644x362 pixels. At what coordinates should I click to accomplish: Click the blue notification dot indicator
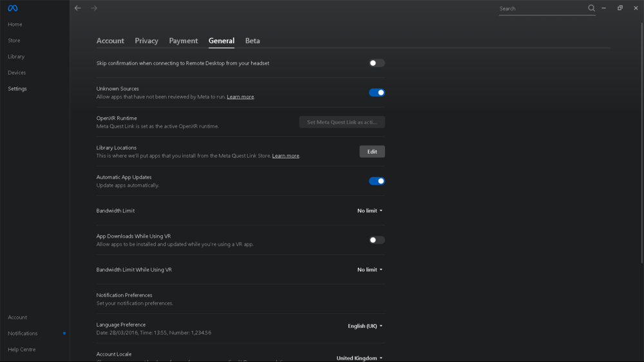[x=64, y=334]
